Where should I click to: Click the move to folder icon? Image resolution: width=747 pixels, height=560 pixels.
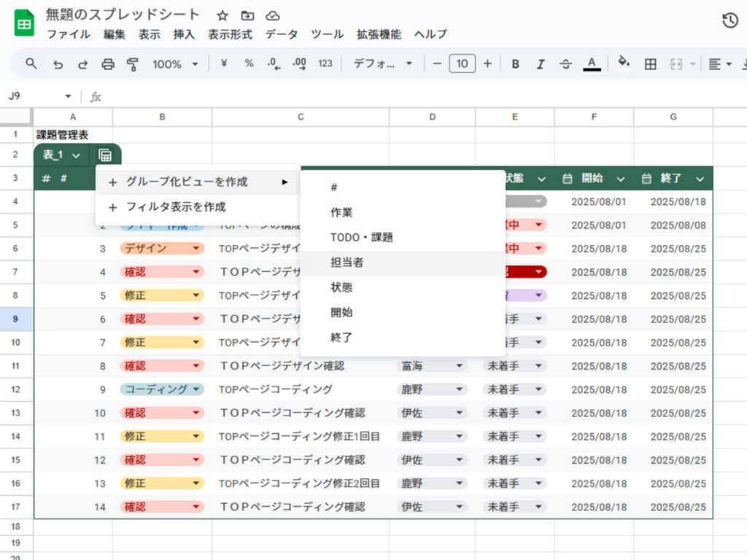pos(247,16)
